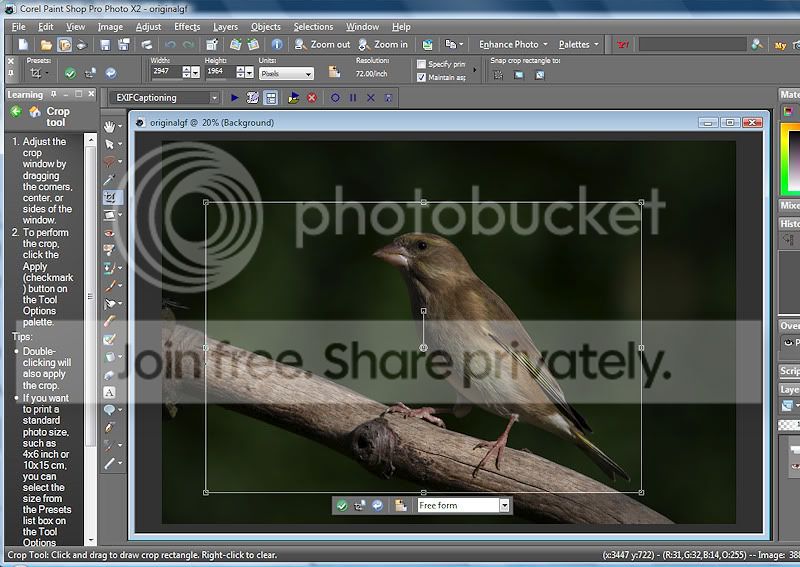Select the Crop tool in tools toolbar
800x567 pixels.
[x=110, y=197]
